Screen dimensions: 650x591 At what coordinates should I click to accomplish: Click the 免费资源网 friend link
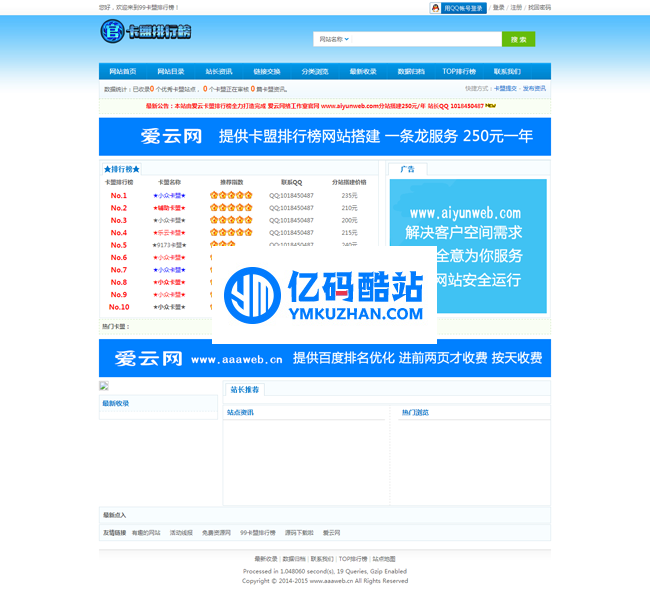pyautogui.click(x=216, y=533)
